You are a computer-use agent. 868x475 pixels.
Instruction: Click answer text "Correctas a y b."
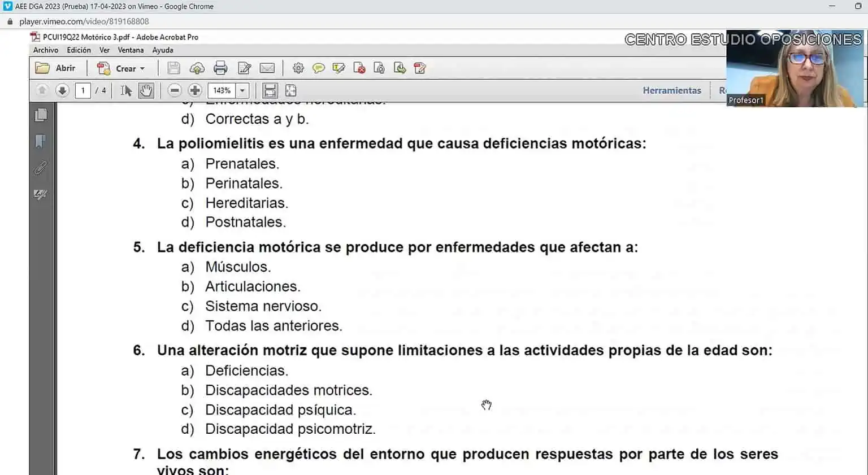pos(257,119)
